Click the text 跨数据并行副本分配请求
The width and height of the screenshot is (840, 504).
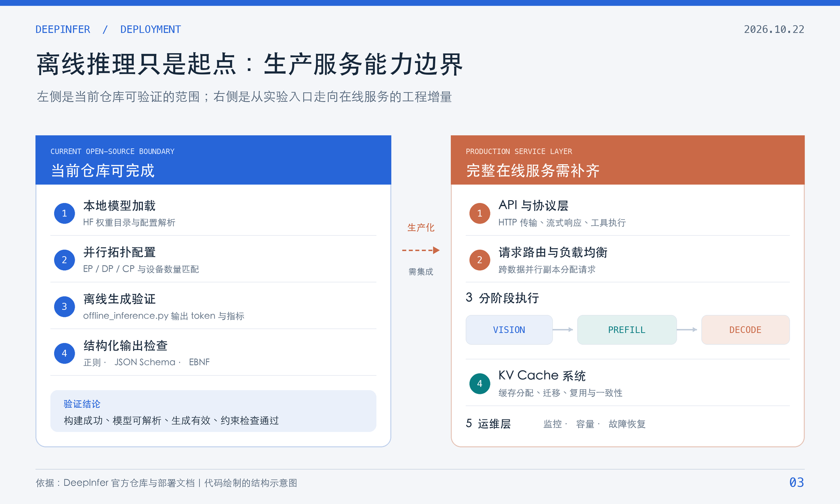pyautogui.click(x=547, y=269)
